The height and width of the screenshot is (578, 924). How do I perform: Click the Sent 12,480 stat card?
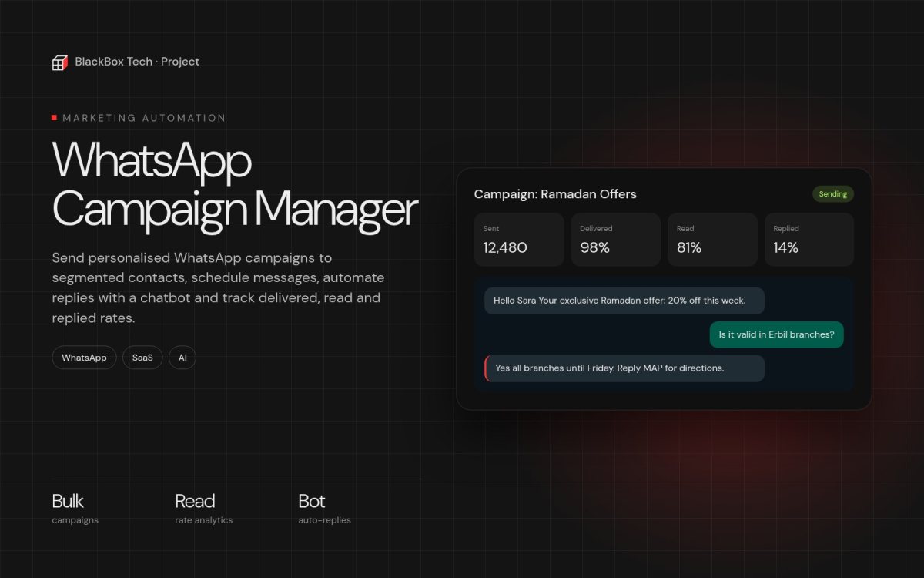(519, 240)
